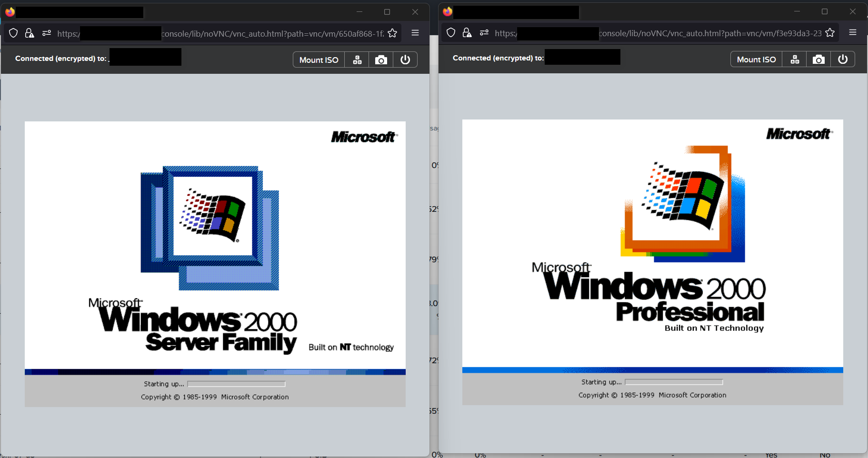Click the Windows 2000 Professional console screen

coord(653,262)
